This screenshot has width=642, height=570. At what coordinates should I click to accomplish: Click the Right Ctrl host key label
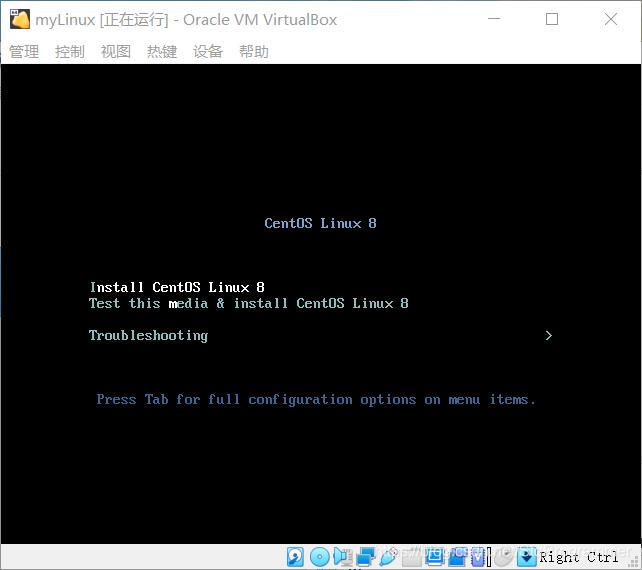coord(579,557)
